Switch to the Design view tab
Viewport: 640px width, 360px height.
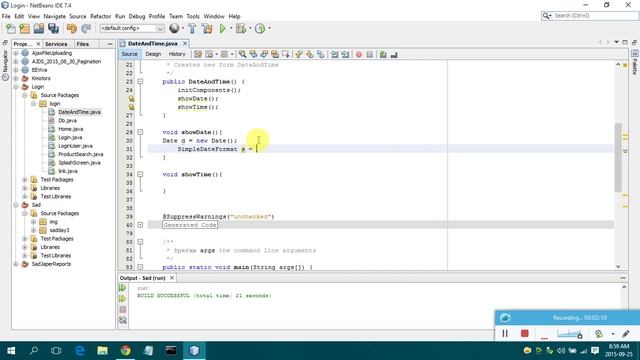(x=153, y=54)
